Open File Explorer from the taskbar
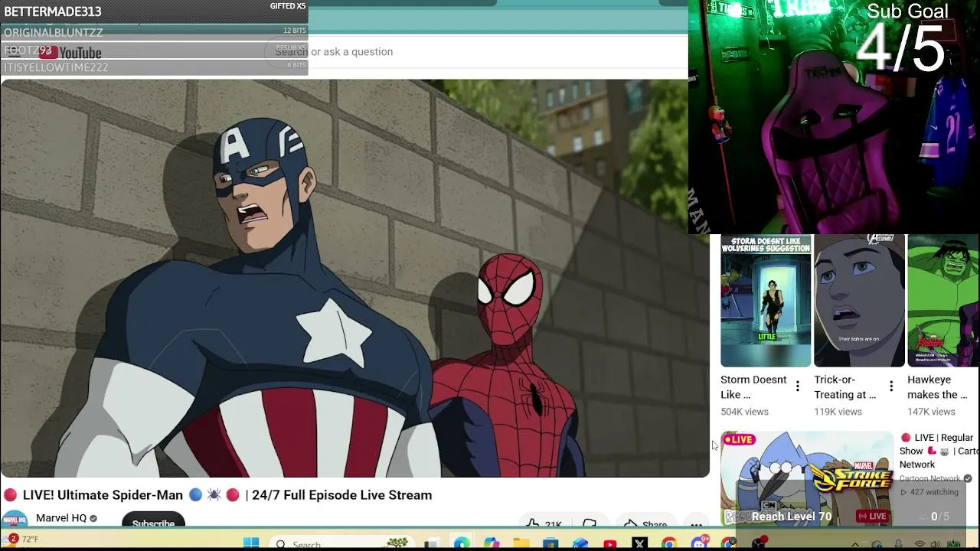 [521, 543]
